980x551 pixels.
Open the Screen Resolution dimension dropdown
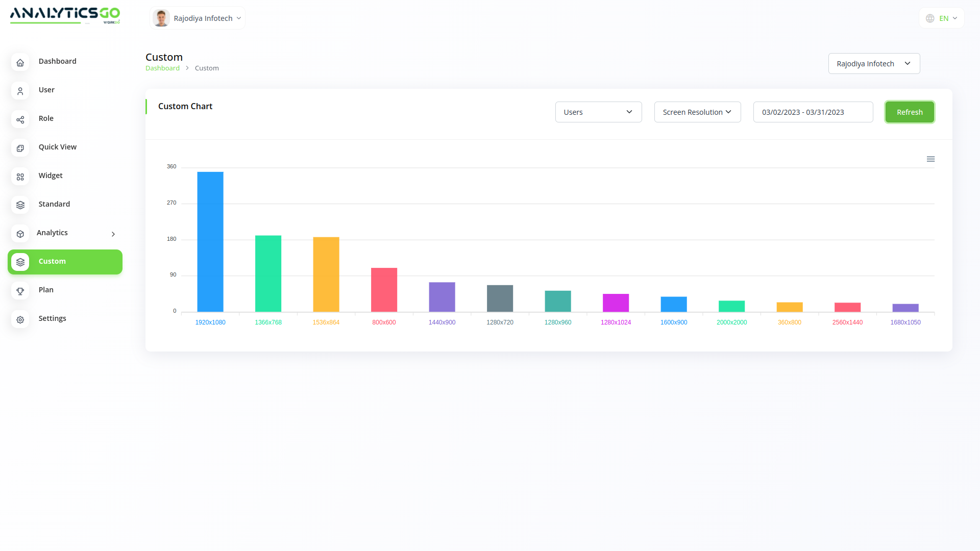click(697, 112)
